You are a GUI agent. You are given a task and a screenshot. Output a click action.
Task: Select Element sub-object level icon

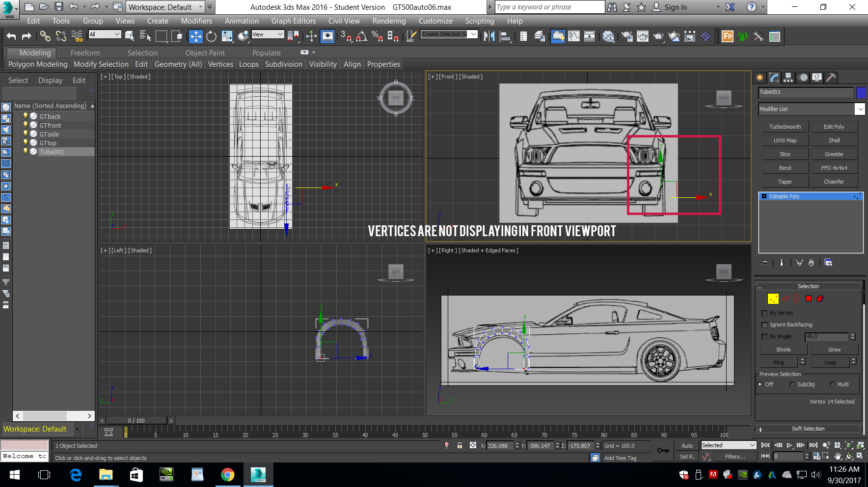pos(820,298)
